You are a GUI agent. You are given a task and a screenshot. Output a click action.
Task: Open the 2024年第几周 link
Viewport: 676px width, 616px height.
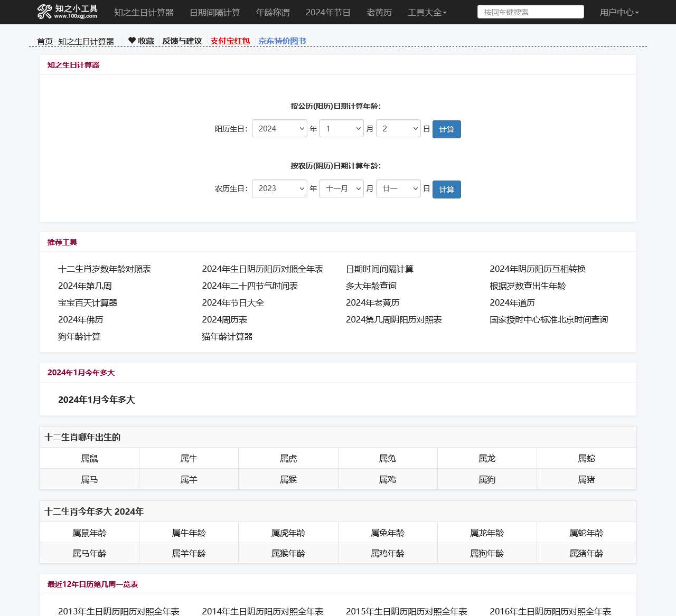[85, 286]
